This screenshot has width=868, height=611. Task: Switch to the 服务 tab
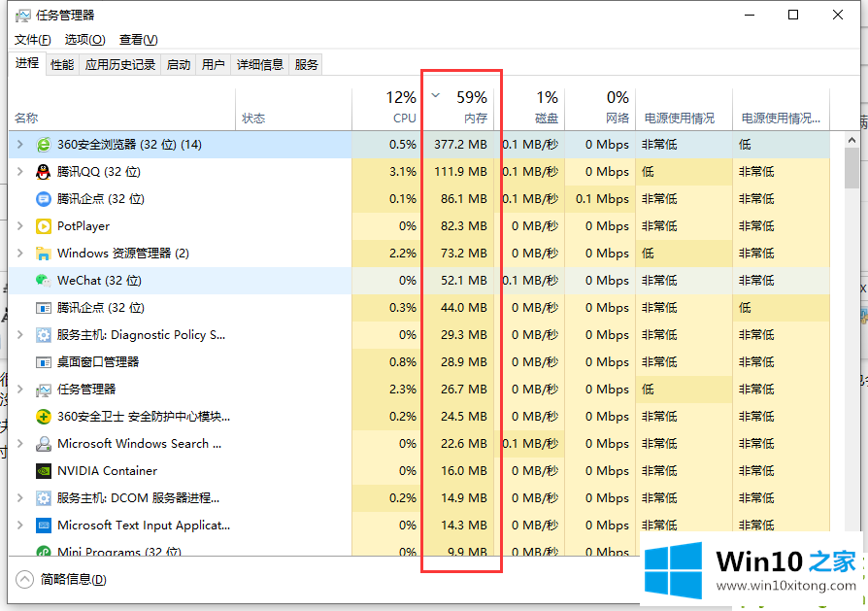(x=306, y=65)
